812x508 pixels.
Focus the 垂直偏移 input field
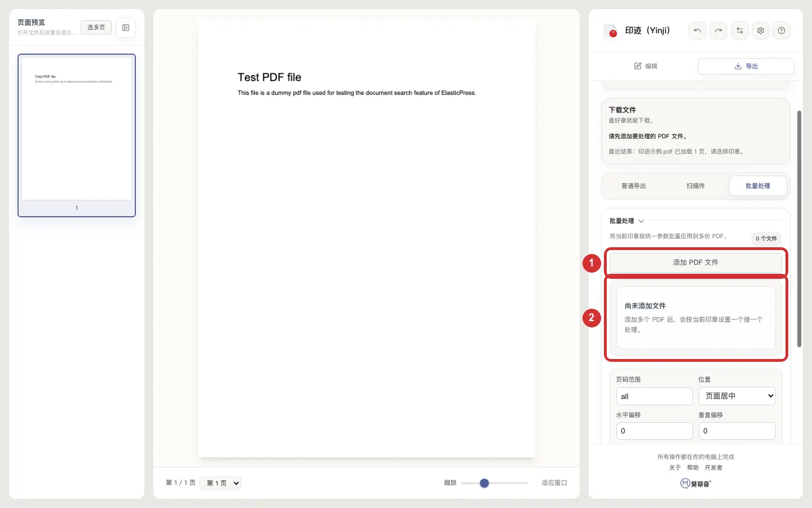737,431
